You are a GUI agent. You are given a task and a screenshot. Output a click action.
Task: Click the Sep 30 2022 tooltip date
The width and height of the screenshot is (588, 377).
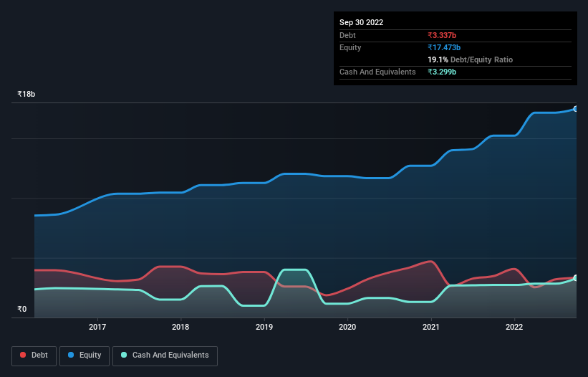[x=361, y=22]
